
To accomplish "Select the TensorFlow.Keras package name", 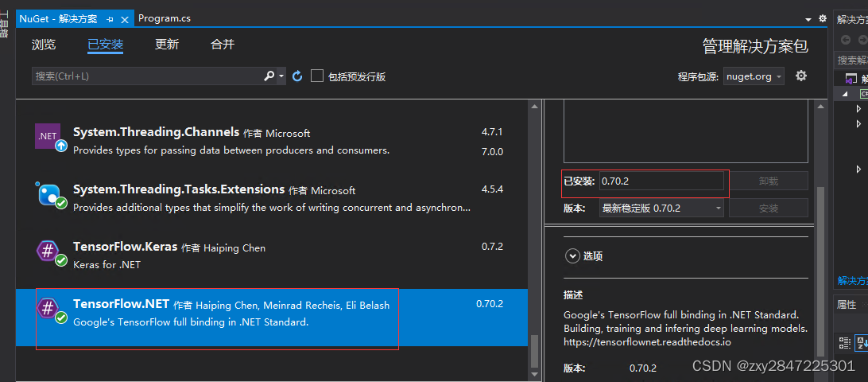I will (x=125, y=246).
